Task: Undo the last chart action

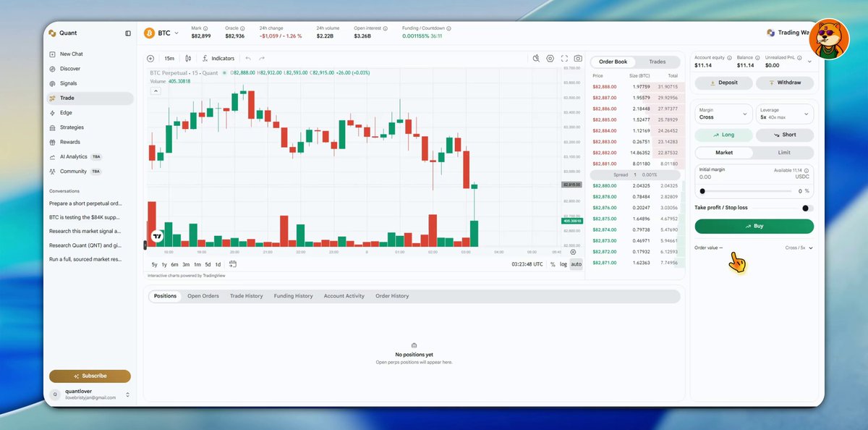Action: pyautogui.click(x=248, y=59)
